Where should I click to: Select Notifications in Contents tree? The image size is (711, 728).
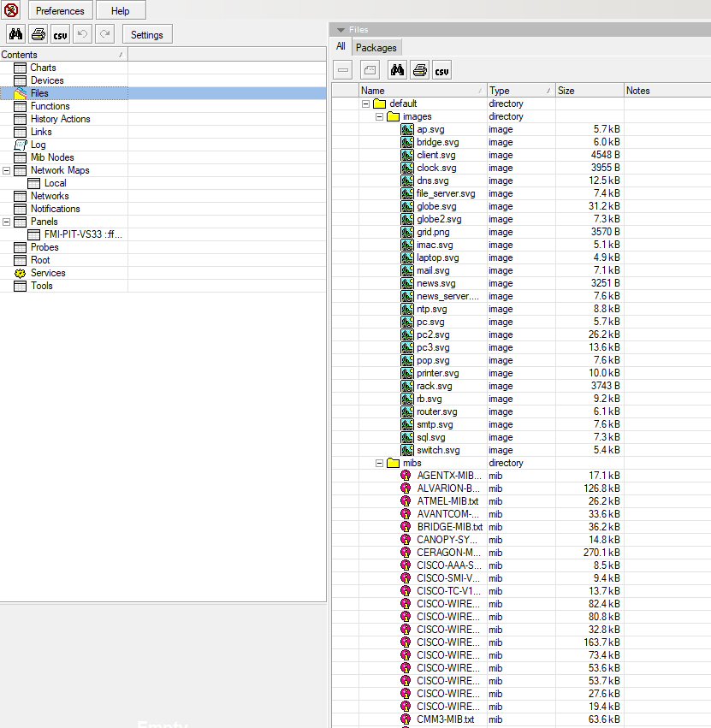(x=56, y=209)
